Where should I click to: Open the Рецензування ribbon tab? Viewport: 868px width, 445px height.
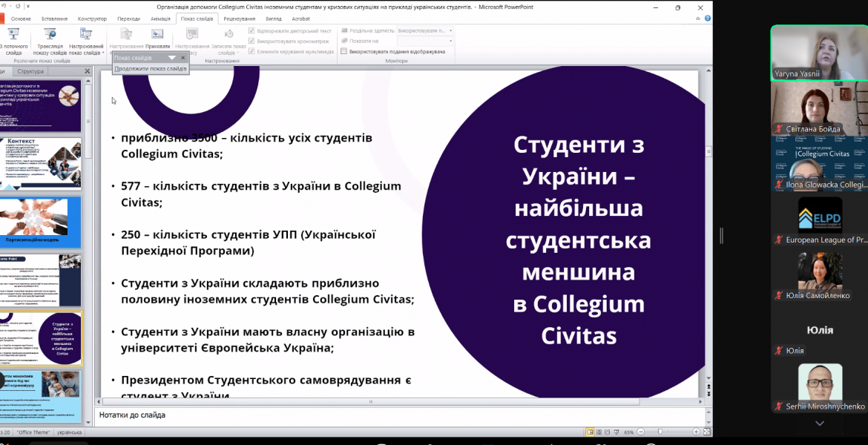tap(240, 19)
